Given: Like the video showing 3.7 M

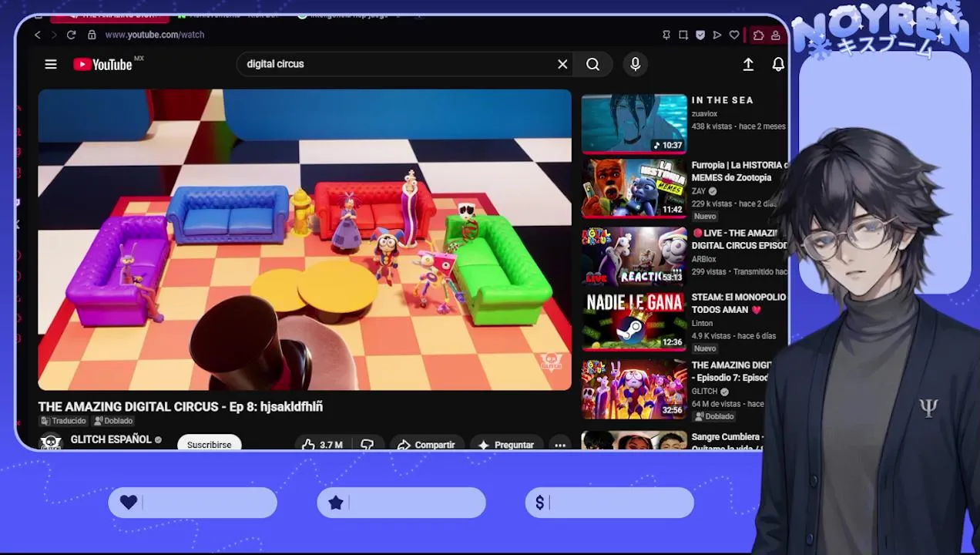Looking at the screenshot, I should (322, 445).
